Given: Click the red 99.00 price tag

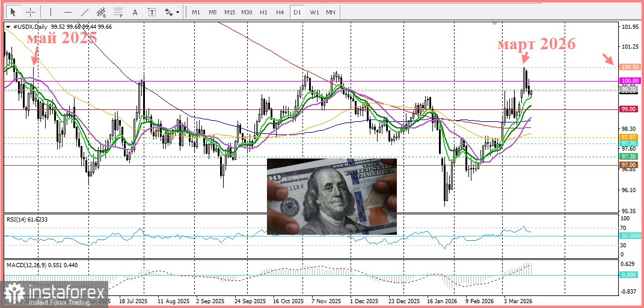Looking at the screenshot, I should [630, 109].
